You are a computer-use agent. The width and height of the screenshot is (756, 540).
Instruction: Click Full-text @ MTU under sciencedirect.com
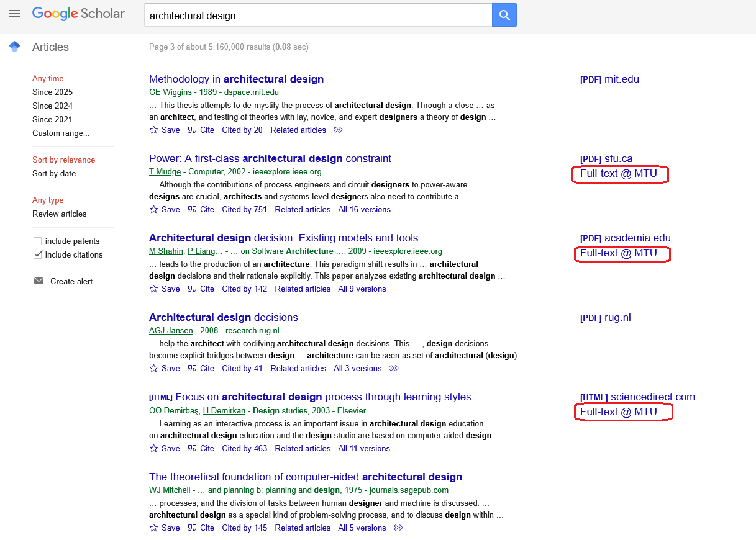(x=619, y=412)
